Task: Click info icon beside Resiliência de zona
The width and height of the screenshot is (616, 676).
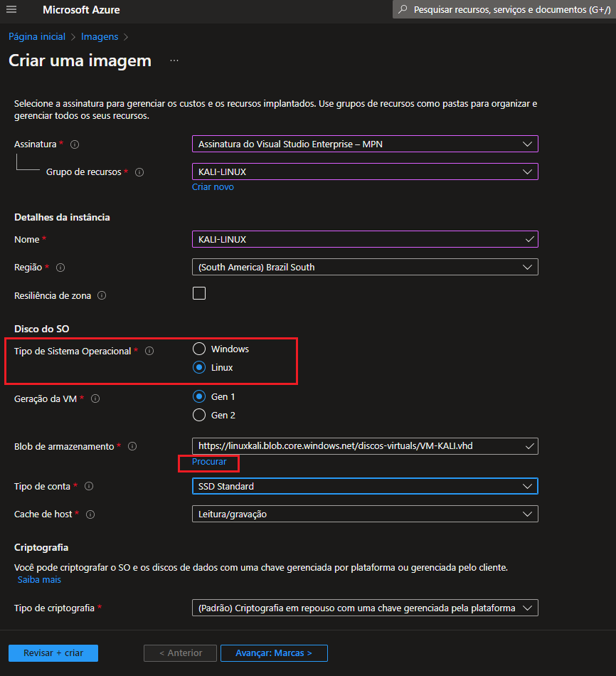Action: [102, 295]
